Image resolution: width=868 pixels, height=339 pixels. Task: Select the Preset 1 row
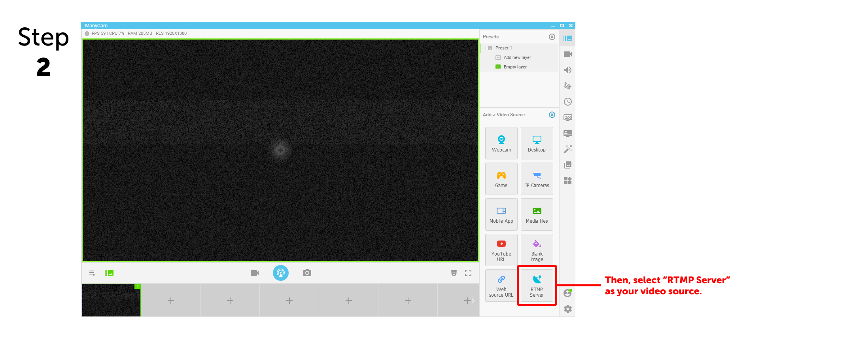coord(519,48)
